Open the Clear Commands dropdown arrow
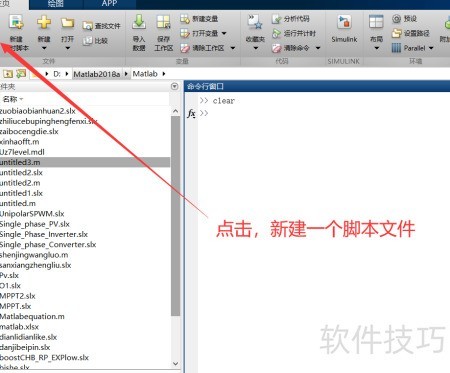Viewport: 450px width, 373px height. (318, 48)
